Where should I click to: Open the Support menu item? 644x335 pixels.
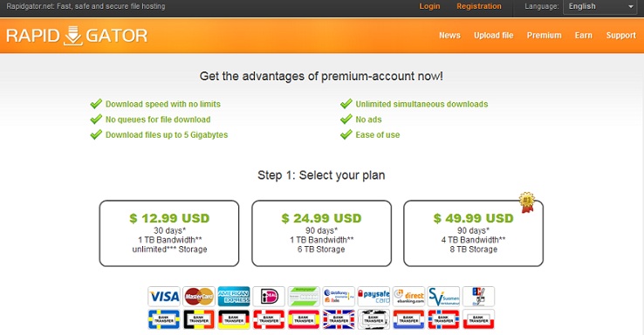pyautogui.click(x=621, y=35)
